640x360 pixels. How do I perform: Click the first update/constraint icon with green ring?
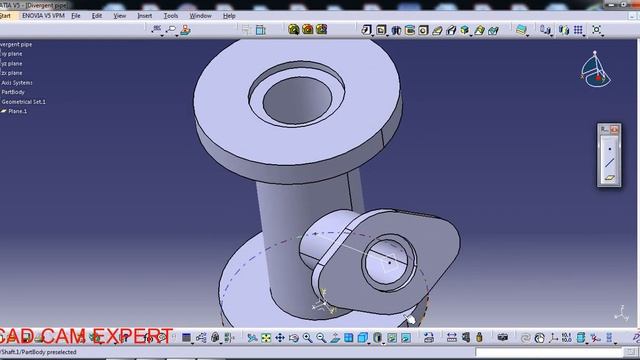(294, 29)
